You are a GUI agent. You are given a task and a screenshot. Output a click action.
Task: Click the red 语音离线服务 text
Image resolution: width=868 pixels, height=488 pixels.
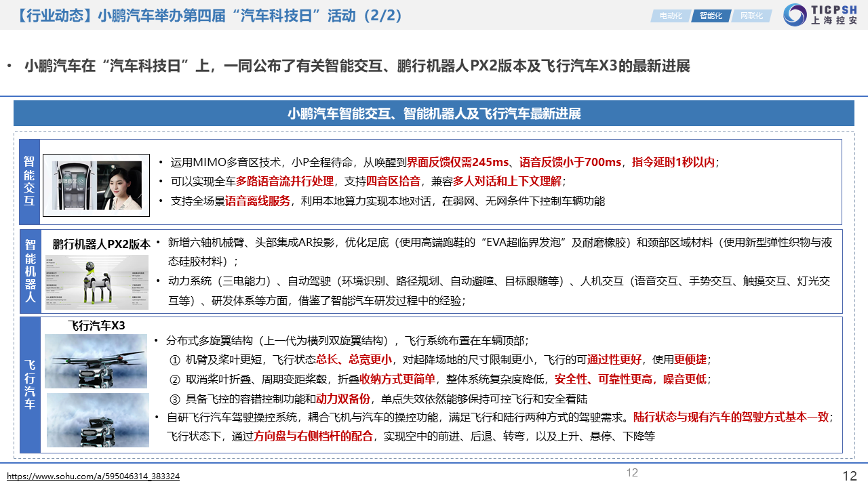point(257,201)
